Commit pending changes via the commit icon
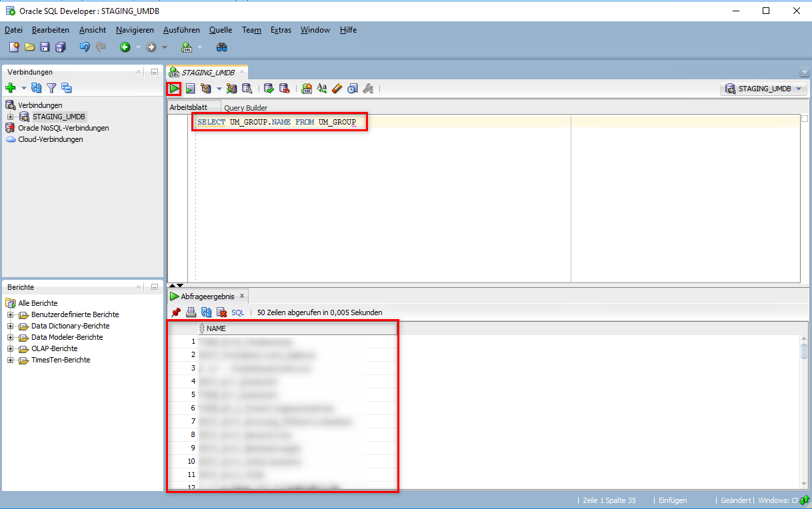The image size is (812, 509). 269,88
